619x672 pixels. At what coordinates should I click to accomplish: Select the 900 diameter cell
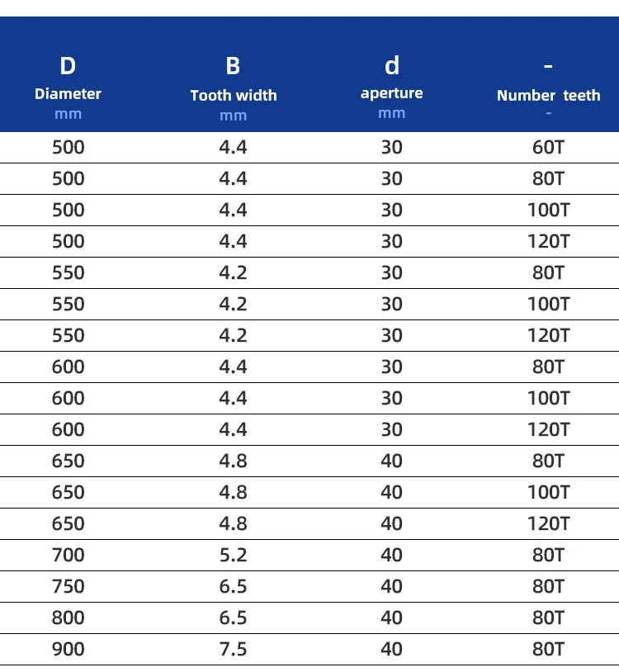[x=69, y=649]
